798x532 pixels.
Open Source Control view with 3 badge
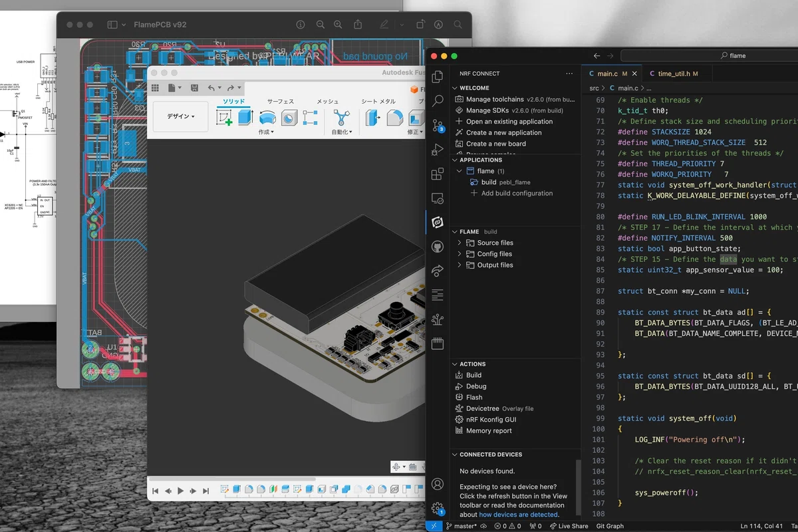pyautogui.click(x=437, y=126)
